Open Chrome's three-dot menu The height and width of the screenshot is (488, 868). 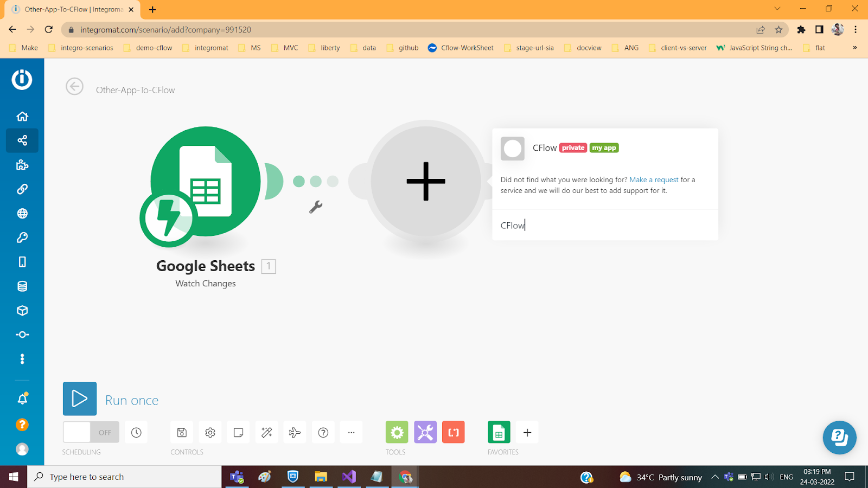(x=856, y=30)
